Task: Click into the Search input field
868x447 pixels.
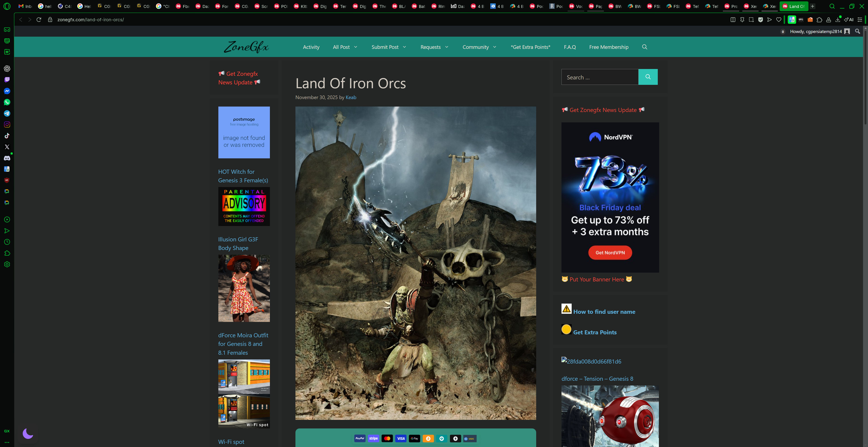Action: (x=599, y=77)
